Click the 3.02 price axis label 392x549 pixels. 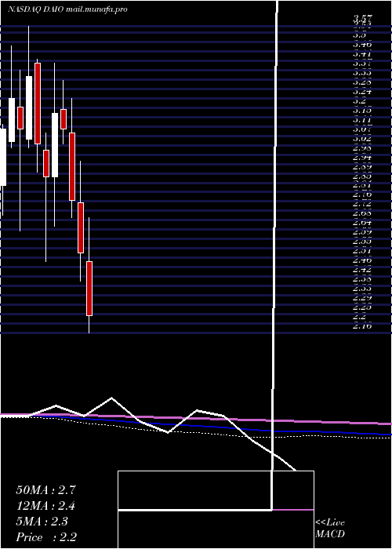[362, 139]
